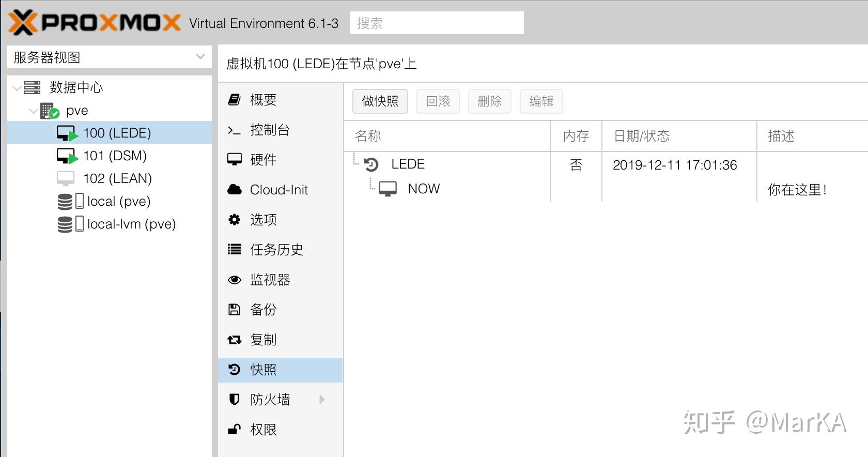Click the 否 RAM value cell
Screen dimensions: 868x457
pos(576,165)
